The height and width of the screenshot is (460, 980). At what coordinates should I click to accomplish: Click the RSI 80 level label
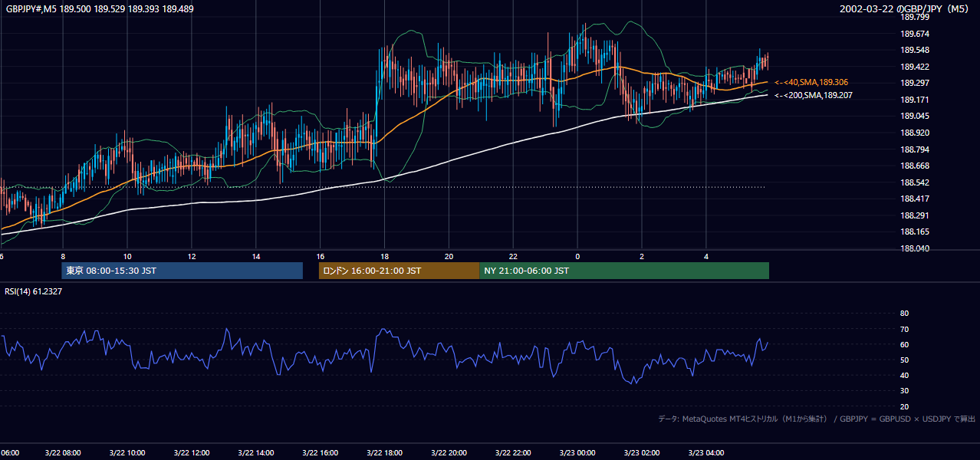pyautogui.click(x=904, y=314)
